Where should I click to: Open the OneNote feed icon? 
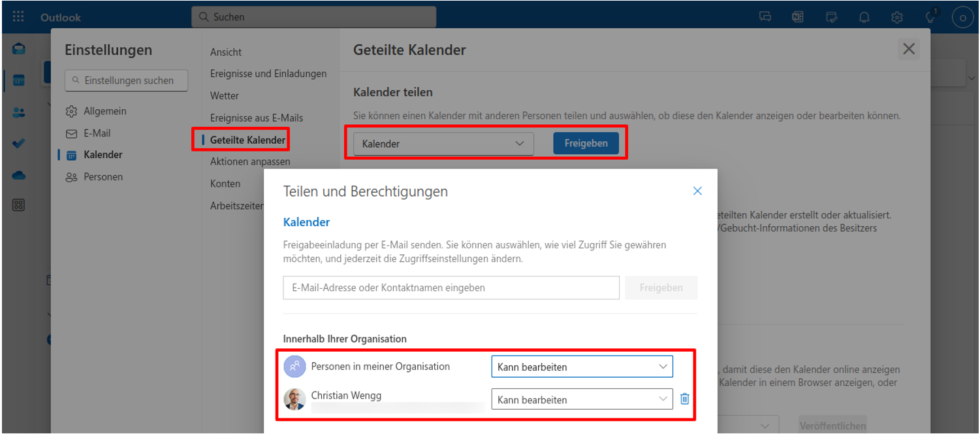[x=798, y=17]
